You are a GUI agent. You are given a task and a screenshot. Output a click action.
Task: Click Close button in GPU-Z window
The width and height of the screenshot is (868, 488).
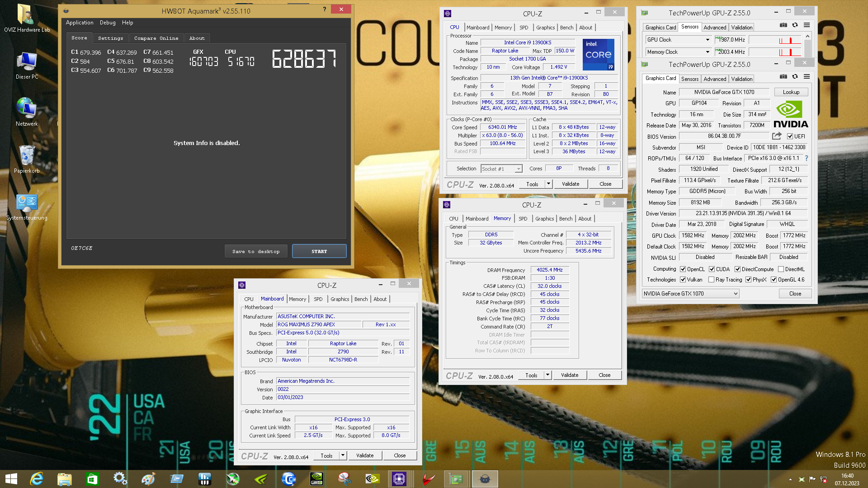point(795,294)
